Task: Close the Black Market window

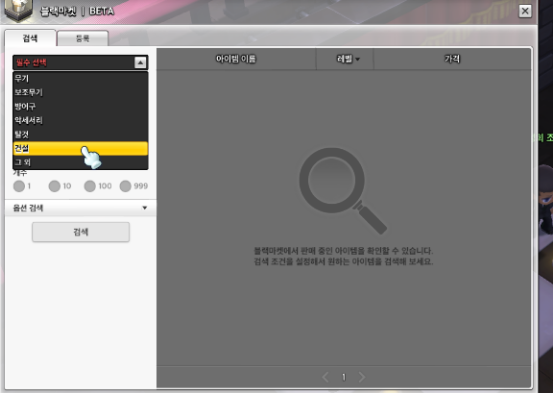Action: pos(525,11)
